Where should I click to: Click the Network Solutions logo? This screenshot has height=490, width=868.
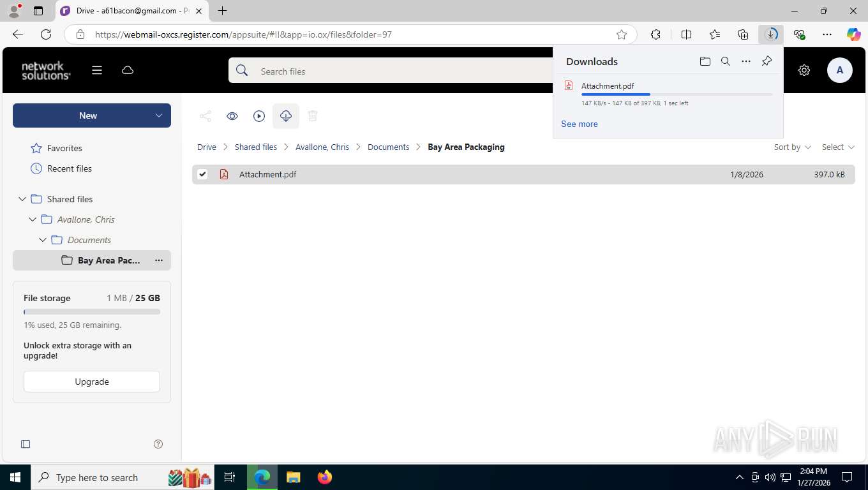pyautogui.click(x=46, y=71)
